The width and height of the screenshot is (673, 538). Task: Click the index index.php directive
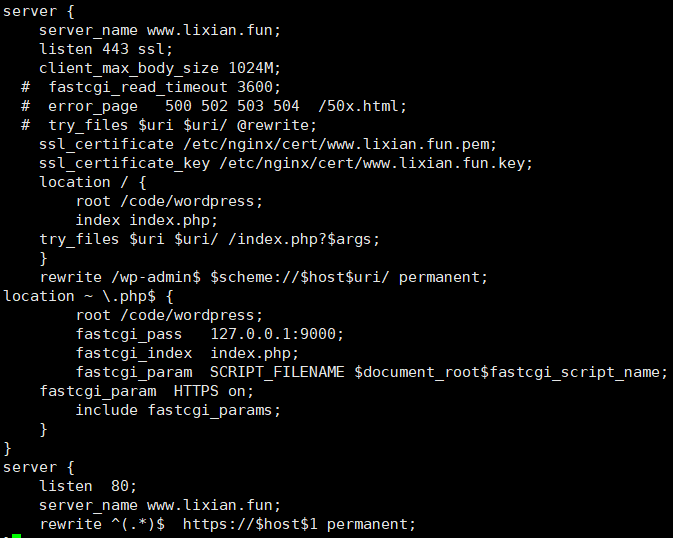tap(147, 220)
